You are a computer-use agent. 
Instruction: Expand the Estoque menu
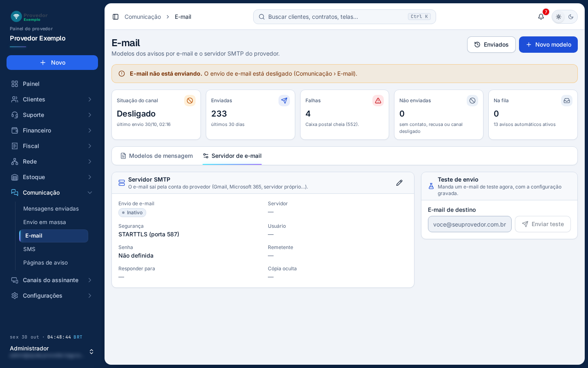point(52,177)
